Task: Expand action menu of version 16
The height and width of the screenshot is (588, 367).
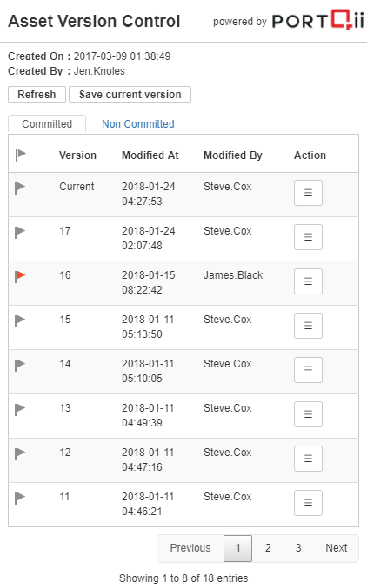Action: click(x=308, y=281)
